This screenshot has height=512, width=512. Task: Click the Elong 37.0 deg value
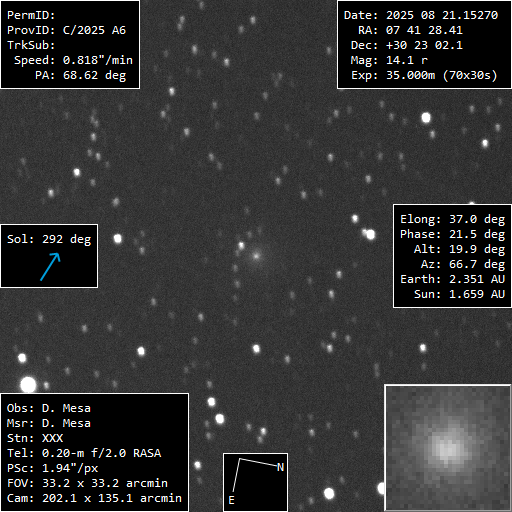(x=477, y=219)
